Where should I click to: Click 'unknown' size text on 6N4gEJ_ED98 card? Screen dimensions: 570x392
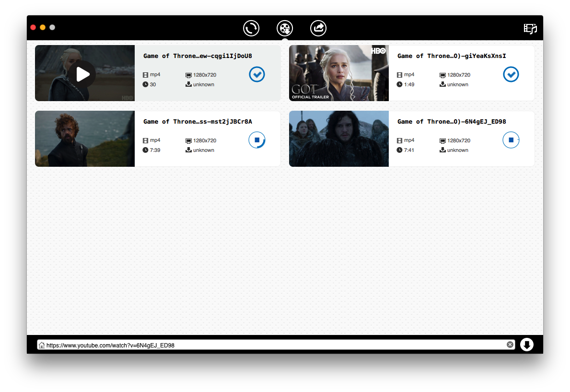[458, 150]
